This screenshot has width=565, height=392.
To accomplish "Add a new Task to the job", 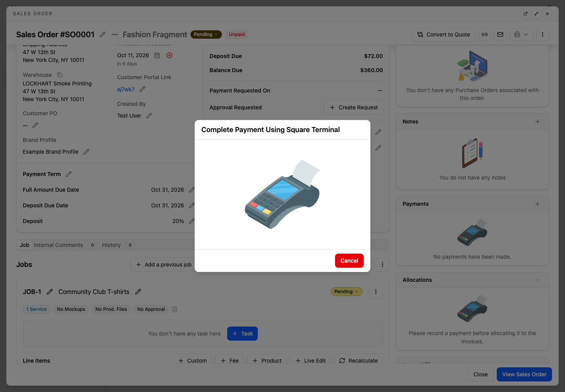I will point(242,334).
